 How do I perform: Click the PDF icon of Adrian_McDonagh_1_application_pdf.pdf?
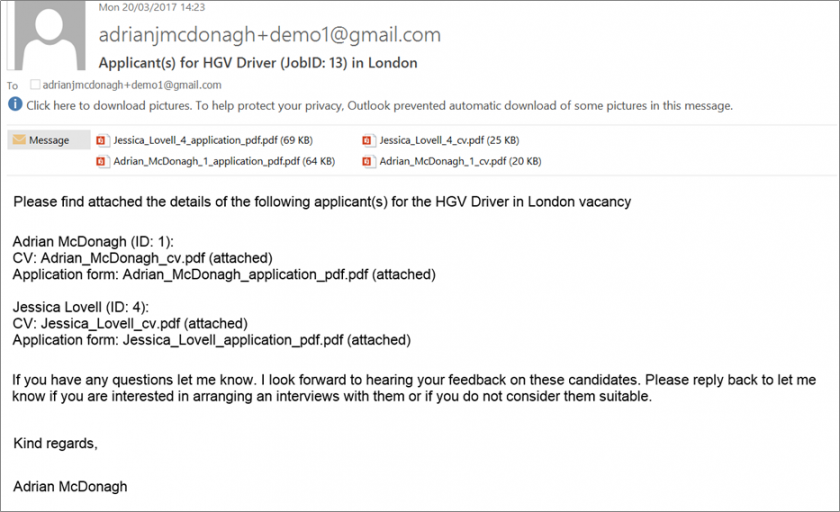pos(101,161)
